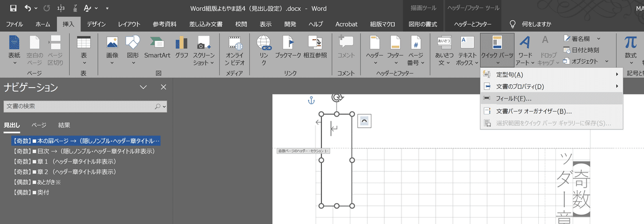Open the 図形 shapes gallery

tap(132, 52)
